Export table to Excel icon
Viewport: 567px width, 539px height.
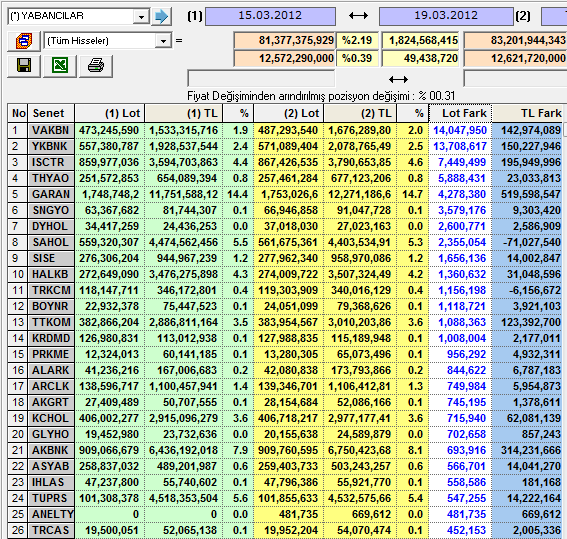tap(60, 66)
